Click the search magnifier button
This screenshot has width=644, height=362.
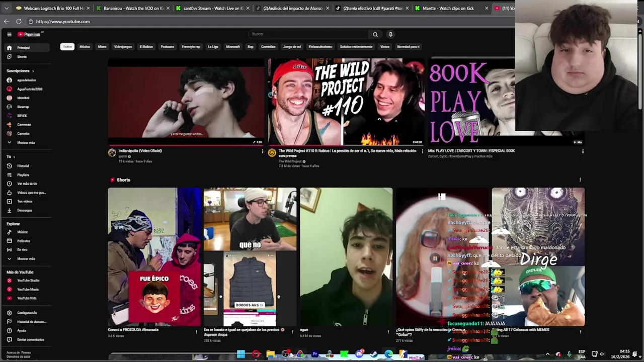click(375, 34)
